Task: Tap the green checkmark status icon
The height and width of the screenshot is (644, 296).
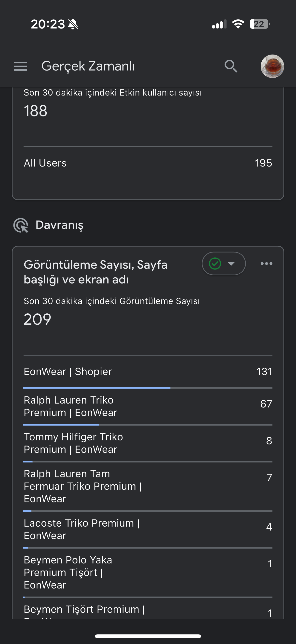Action: [x=215, y=264]
